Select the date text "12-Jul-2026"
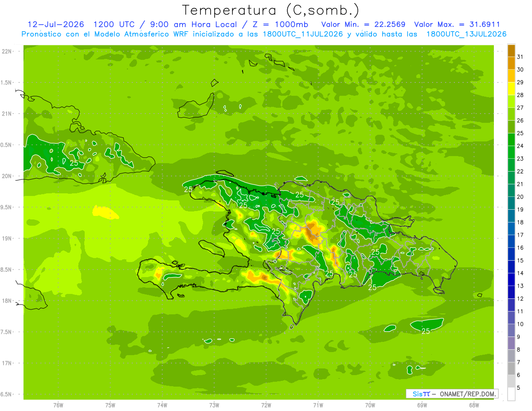The height and width of the screenshot is (411, 532). click(55, 24)
